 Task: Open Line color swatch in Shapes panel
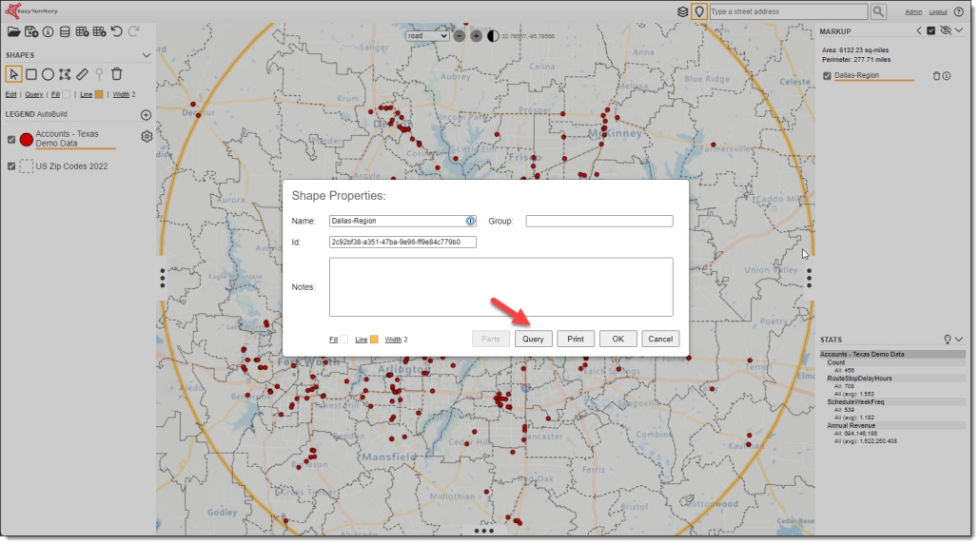pyautogui.click(x=99, y=94)
